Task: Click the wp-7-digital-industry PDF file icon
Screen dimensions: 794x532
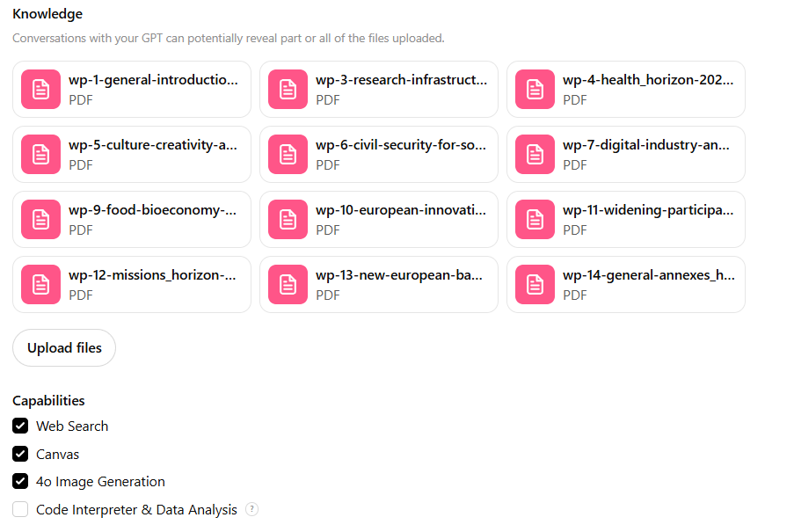Action: [535, 155]
